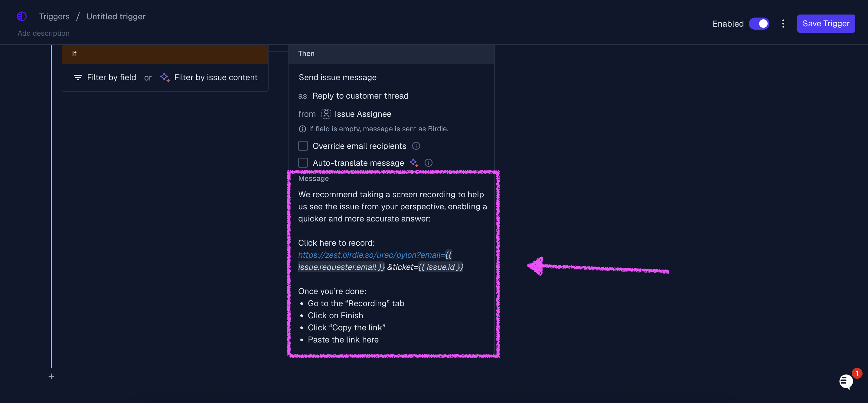Image resolution: width=868 pixels, height=403 pixels.
Task: Open the chat support bubble icon
Action: (x=846, y=382)
